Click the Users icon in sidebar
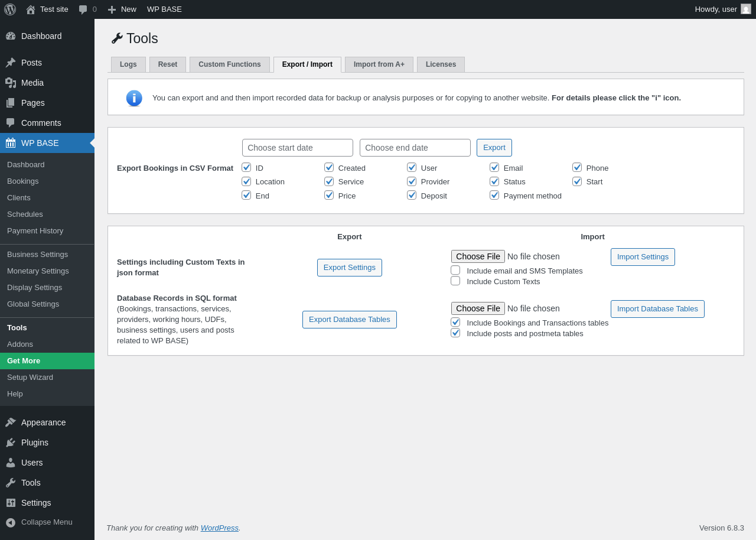 click(x=11, y=463)
